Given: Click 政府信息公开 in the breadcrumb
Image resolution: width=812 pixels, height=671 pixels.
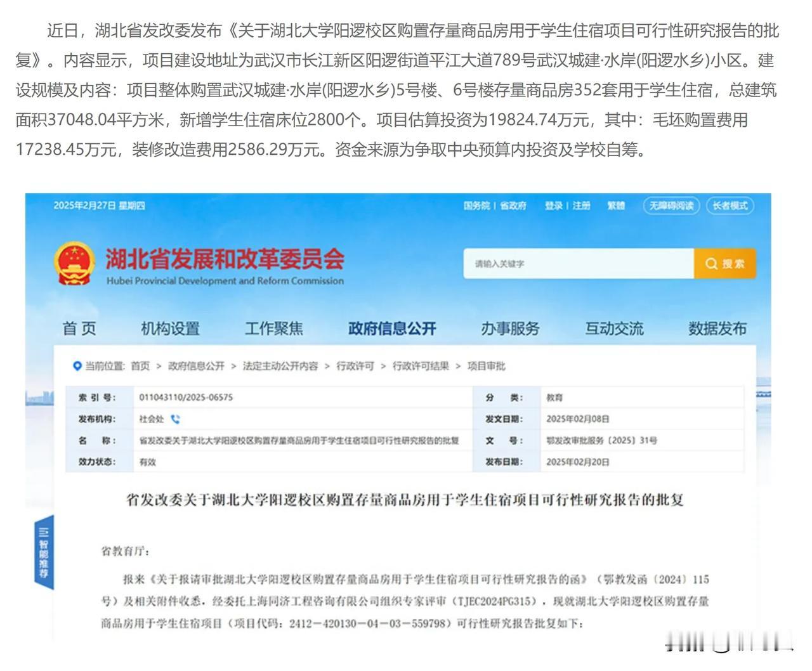Looking at the screenshot, I should coord(196,366).
